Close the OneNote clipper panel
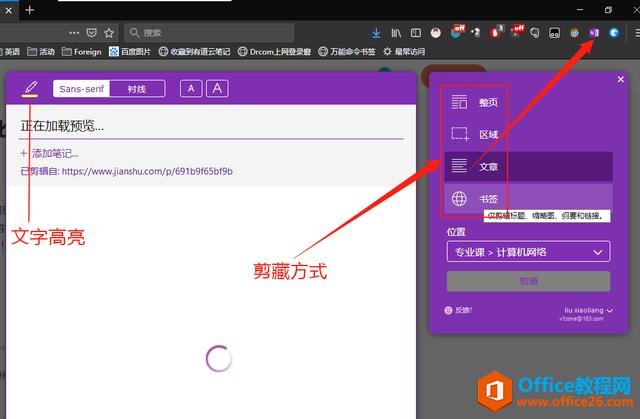Viewport: 640px width, 419px height. (620, 79)
